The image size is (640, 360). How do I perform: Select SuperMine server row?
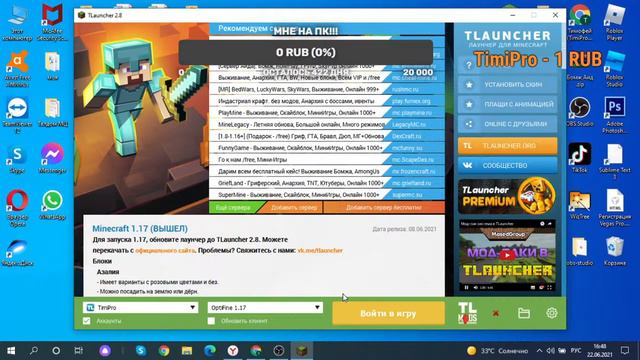coord(327,195)
